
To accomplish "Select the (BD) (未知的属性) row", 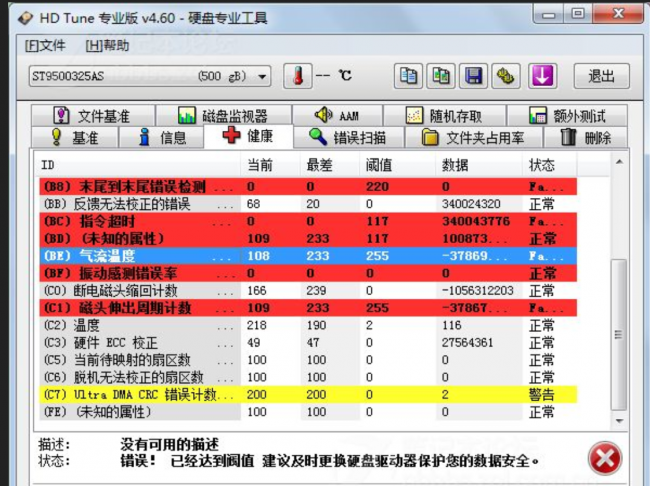I will click(x=308, y=239).
